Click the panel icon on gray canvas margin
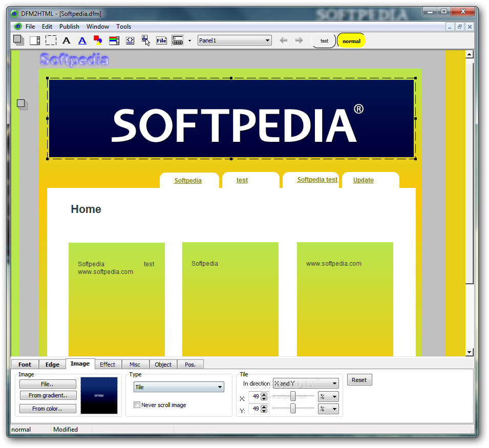Image resolution: width=489 pixels, height=448 pixels. (22, 104)
